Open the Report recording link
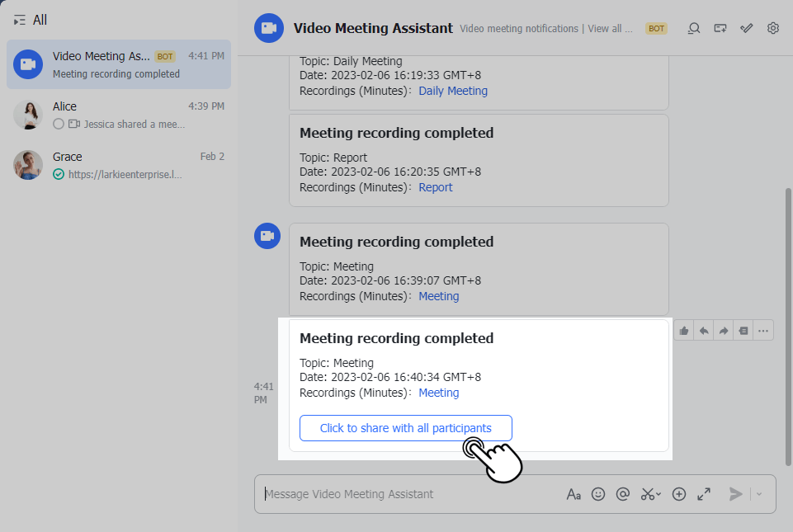793x532 pixels. click(435, 187)
